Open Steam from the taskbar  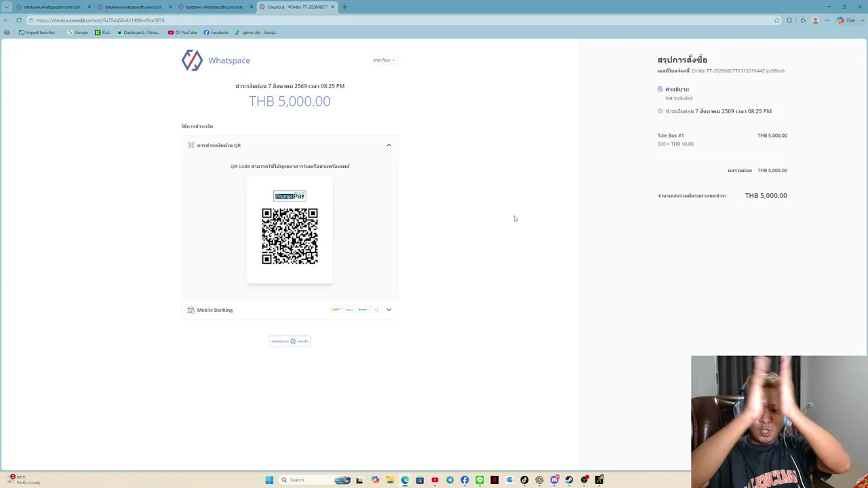[569, 480]
